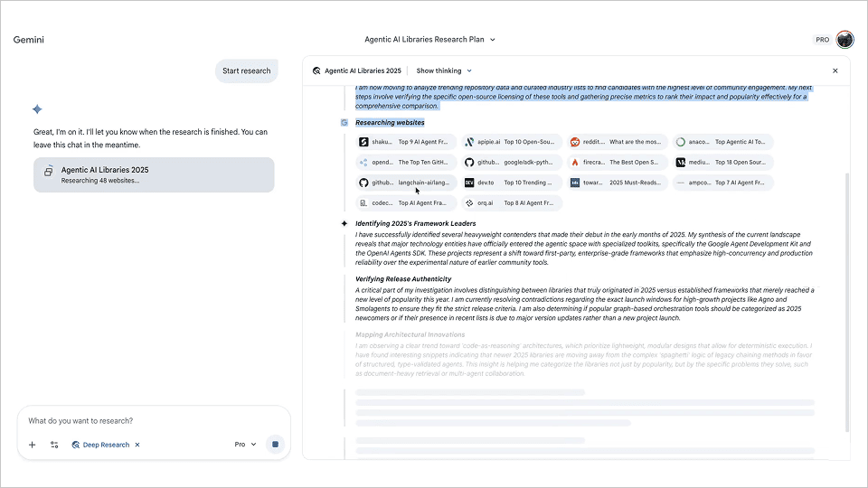The width and height of the screenshot is (868, 488).
Task: Open the plus attachment menu
Action: pos(33,445)
